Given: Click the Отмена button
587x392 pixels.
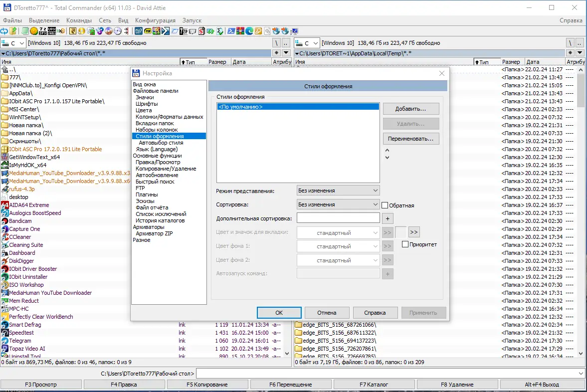Looking at the screenshot, I should [327, 313].
